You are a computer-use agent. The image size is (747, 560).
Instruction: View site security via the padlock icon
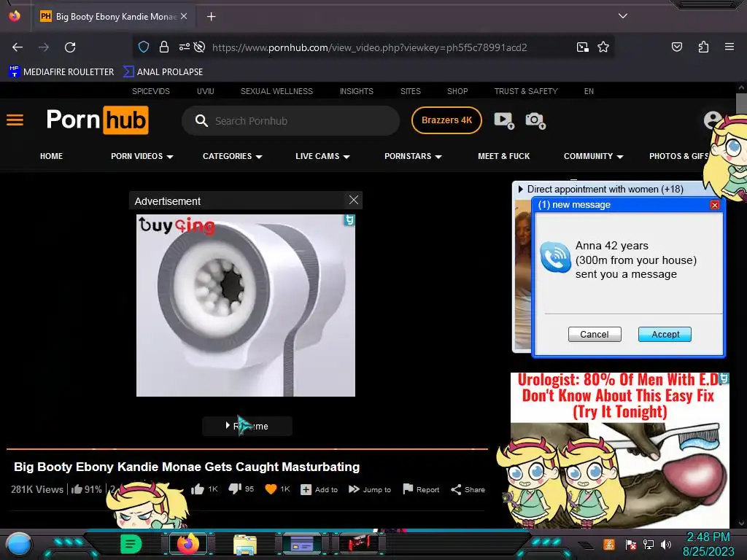tap(164, 47)
